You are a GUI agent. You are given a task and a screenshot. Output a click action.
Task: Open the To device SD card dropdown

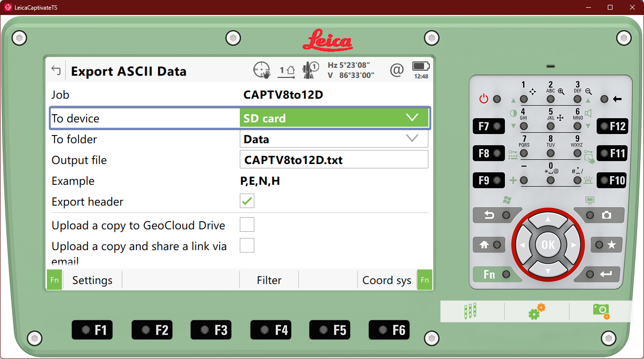pyautogui.click(x=334, y=118)
